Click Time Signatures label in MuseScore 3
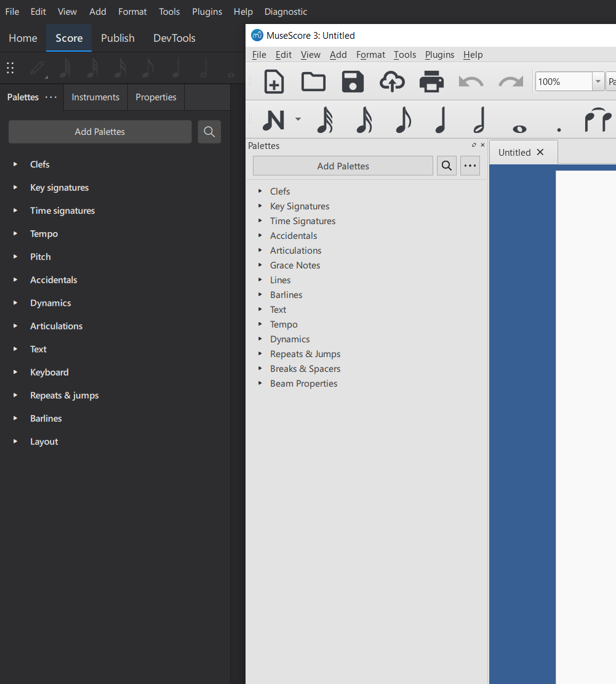The image size is (616, 684). click(303, 221)
